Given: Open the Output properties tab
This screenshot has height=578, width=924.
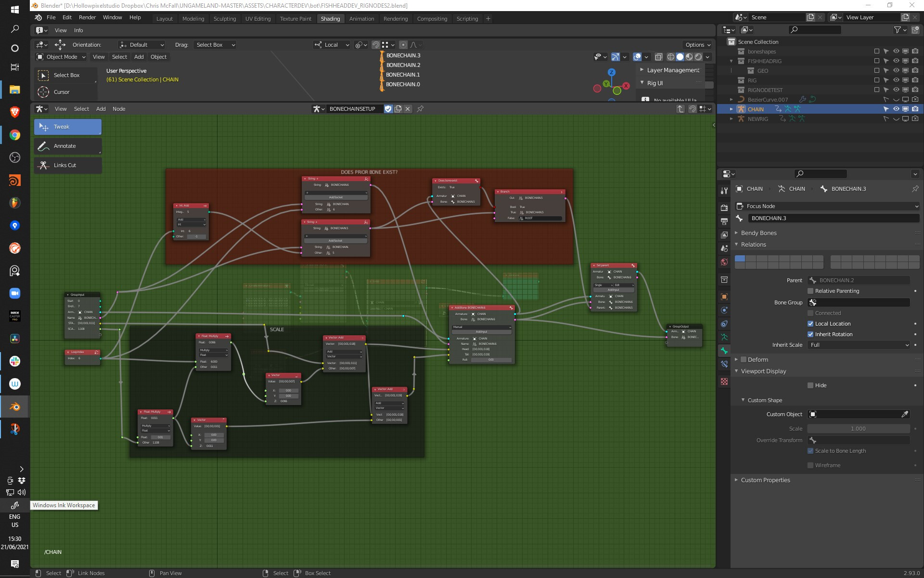Looking at the screenshot, I should pyautogui.click(x=724, y=221).
